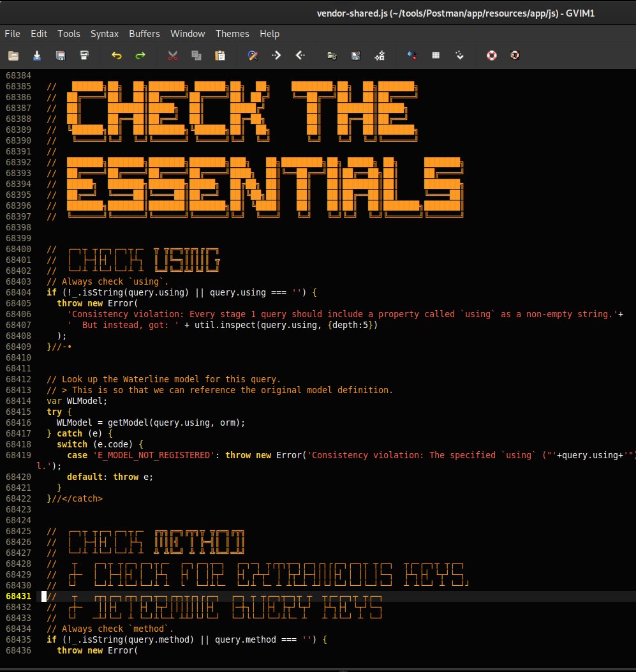
Task: Click line number 68404
Action: (18, 292)
